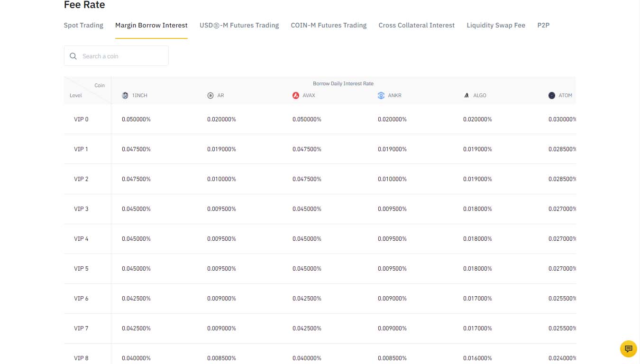This screenshot has height=364, width=640.
Task: Focus the Search a coin field
Action: tap(116, 56)
